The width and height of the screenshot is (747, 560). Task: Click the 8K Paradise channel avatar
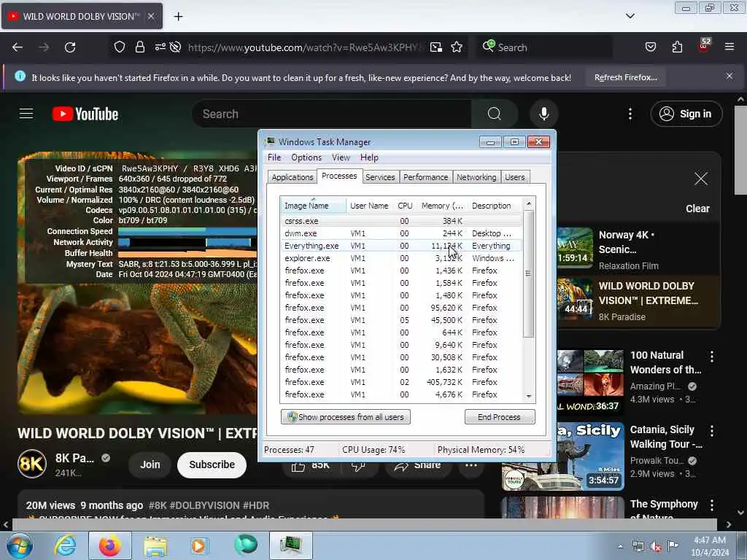32,464
